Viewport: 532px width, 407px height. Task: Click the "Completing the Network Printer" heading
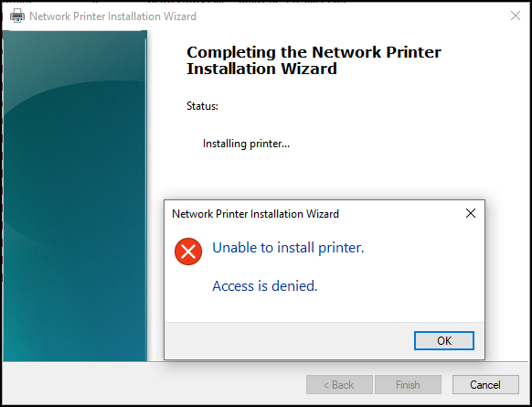pos(314,52)
